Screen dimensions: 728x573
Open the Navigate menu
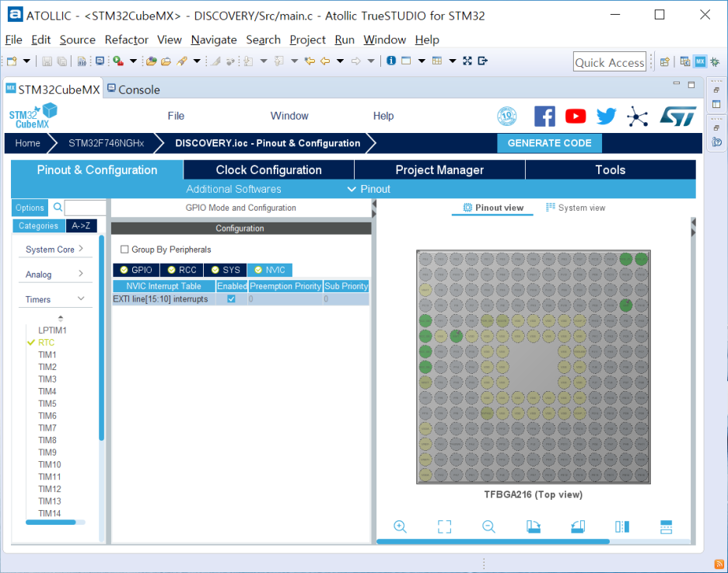[x=214, y=40]
